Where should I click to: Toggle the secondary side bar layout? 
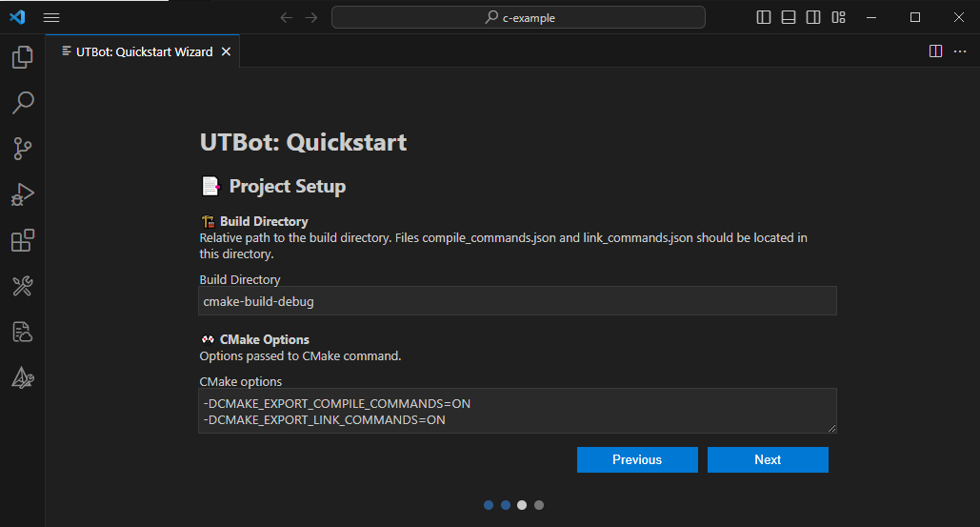point(813,17)
